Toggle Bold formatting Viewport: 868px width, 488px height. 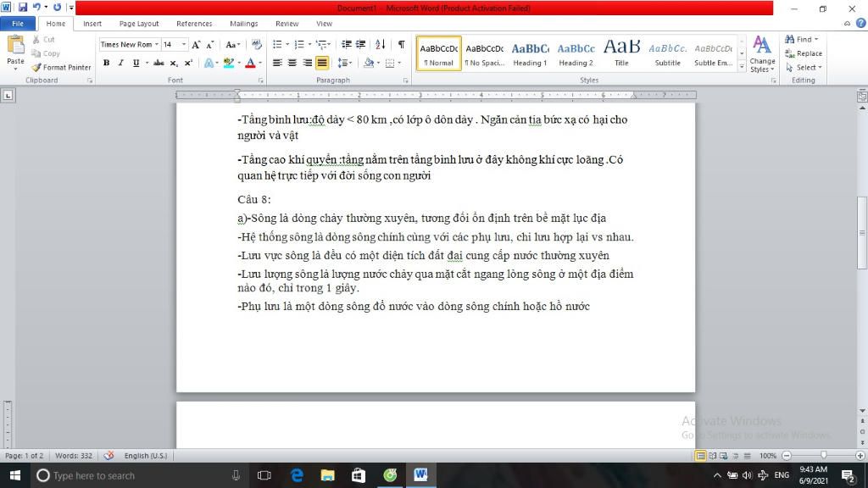(x=106, y=63)
